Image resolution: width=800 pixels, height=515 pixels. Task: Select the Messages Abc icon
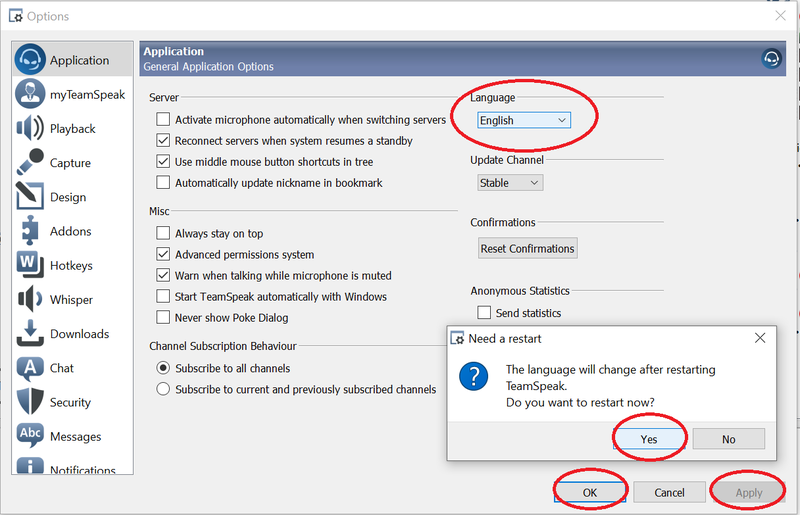click(x=30, y=435)
